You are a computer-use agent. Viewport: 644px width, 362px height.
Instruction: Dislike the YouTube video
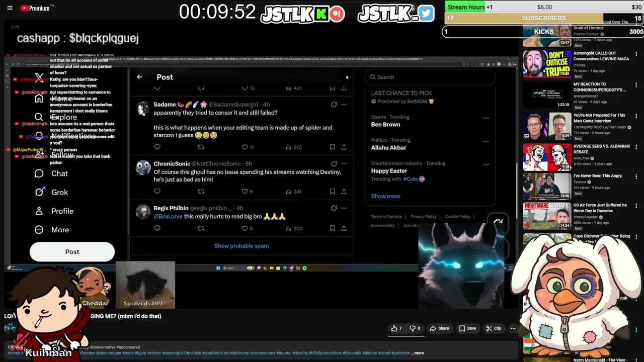415,328
